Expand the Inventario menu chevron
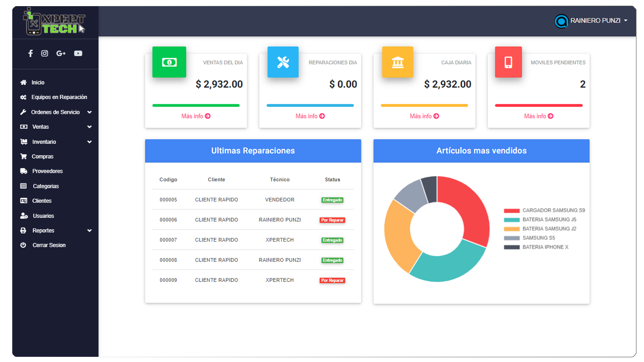The image size is (644, 362). coord(89,142)
